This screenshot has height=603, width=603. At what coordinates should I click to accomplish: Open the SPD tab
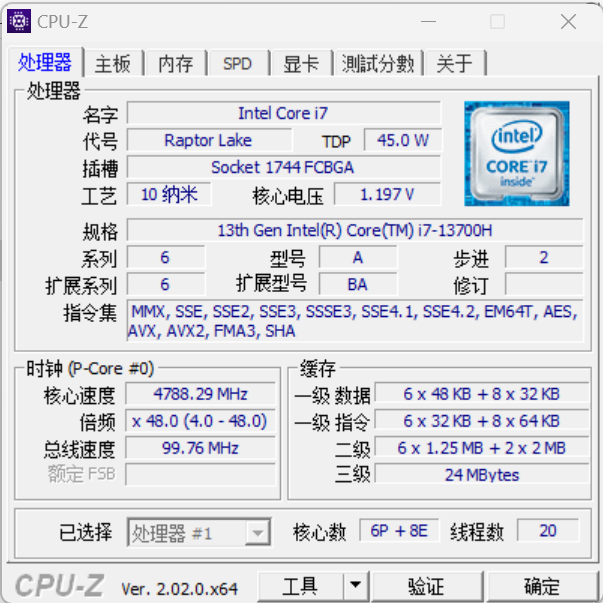pos(238,63)
